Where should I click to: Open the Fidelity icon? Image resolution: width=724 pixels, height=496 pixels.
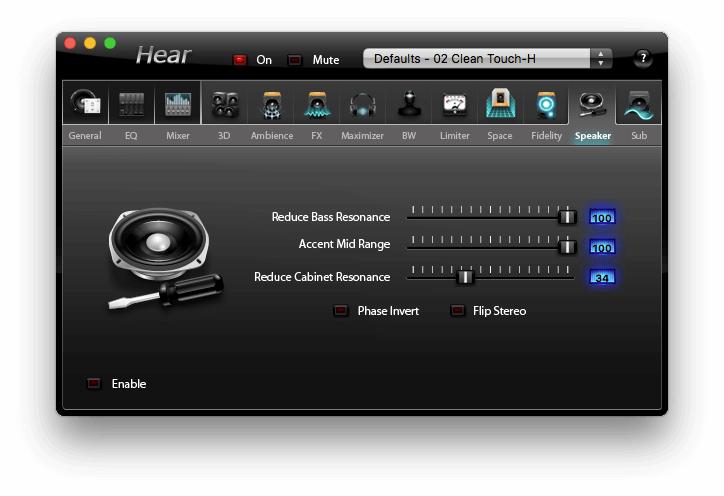pos(546,104)
